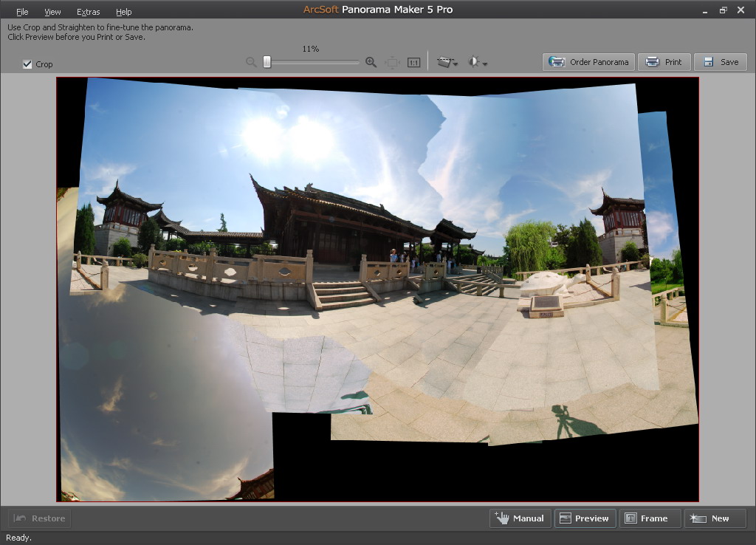The image size is (756, 545).
Task: Expand the brightness adjustment dropdown arrow
Action: (x=485, y=64)
